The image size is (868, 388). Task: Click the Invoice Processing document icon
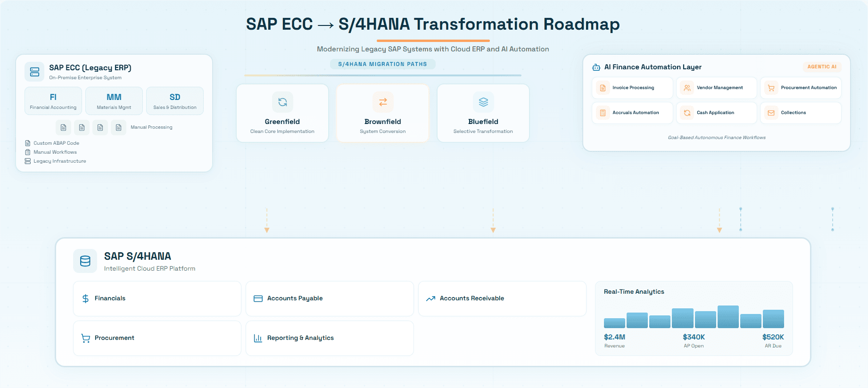(x=603, y=88)
